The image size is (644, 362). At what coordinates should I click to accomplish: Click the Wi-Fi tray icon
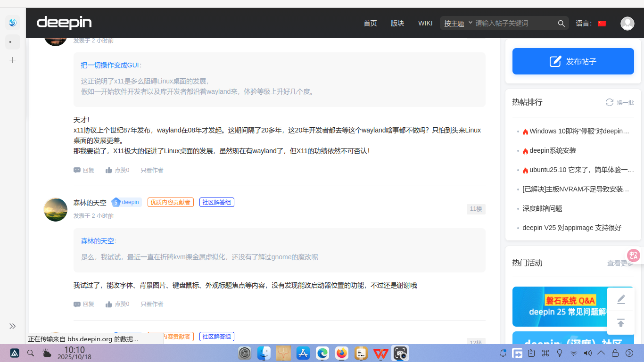click(x=574, y=353)
